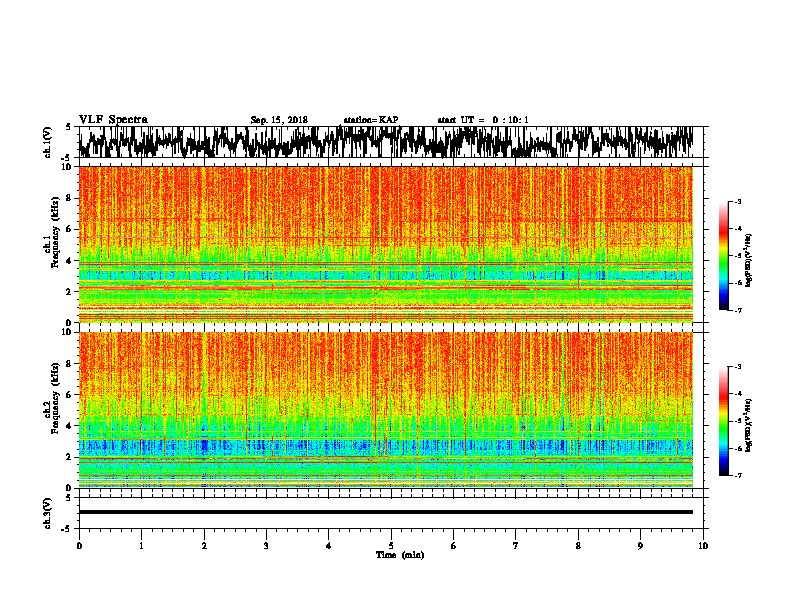Click the ch.1 color scale bar
The width and height of the screenshot is (792, 612).
coord(723,256)
